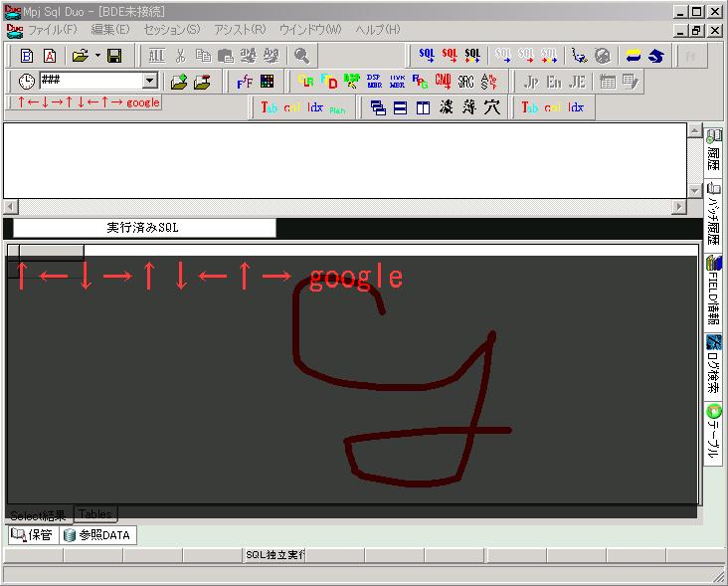
Task: Run the blue SQL execute icon
Action: pos(427,56)
